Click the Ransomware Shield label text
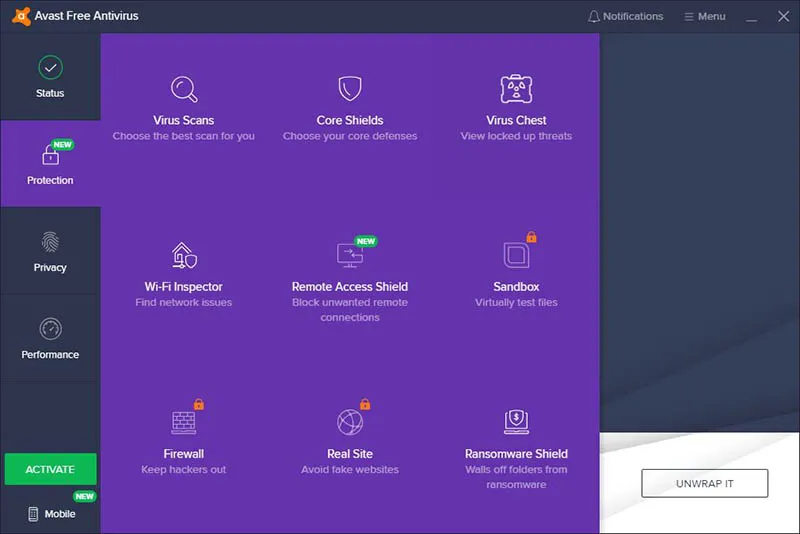The image size is (800, 534). pos(516,453)
